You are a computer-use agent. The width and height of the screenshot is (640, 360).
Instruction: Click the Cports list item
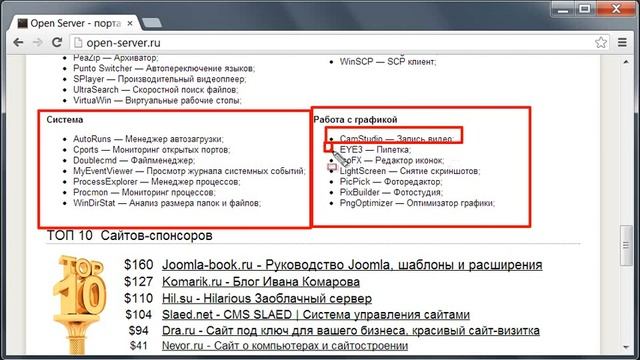click(x=152, y=150)
